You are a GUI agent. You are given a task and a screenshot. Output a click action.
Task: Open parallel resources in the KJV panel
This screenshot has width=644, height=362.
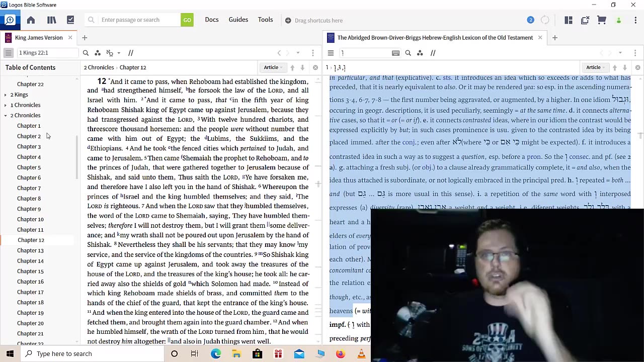tap(131, 53)
